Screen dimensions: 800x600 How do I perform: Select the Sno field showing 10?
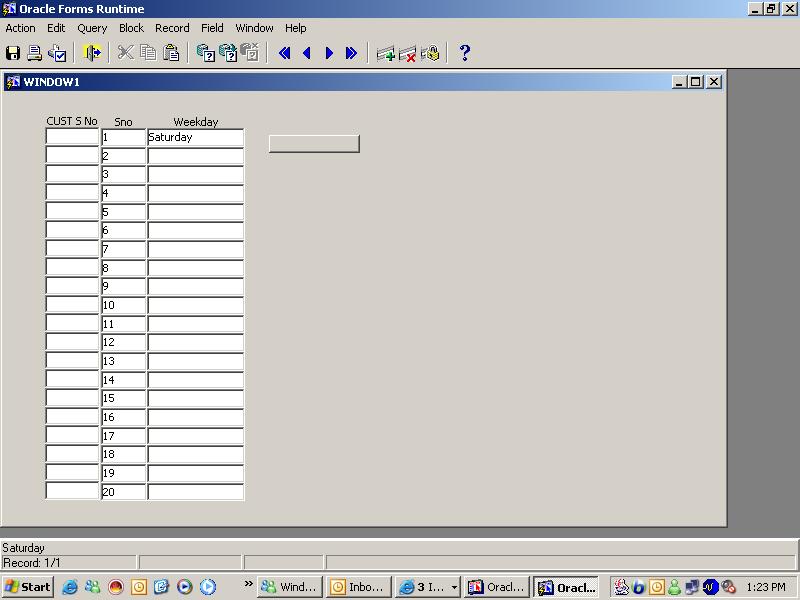pos(123,306)
